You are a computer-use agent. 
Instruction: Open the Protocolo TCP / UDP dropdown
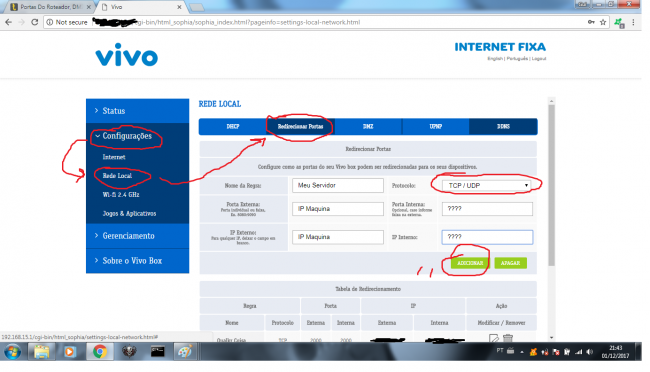pyautogui.click(x=487, y=185)
